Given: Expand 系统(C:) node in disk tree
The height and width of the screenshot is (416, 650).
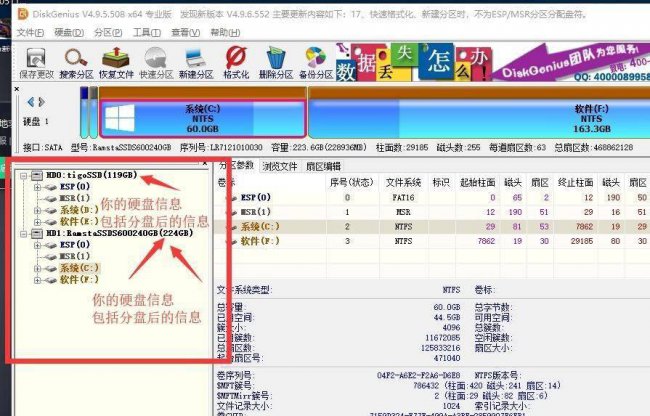Looking at the screenshot, I should (37, 268).
